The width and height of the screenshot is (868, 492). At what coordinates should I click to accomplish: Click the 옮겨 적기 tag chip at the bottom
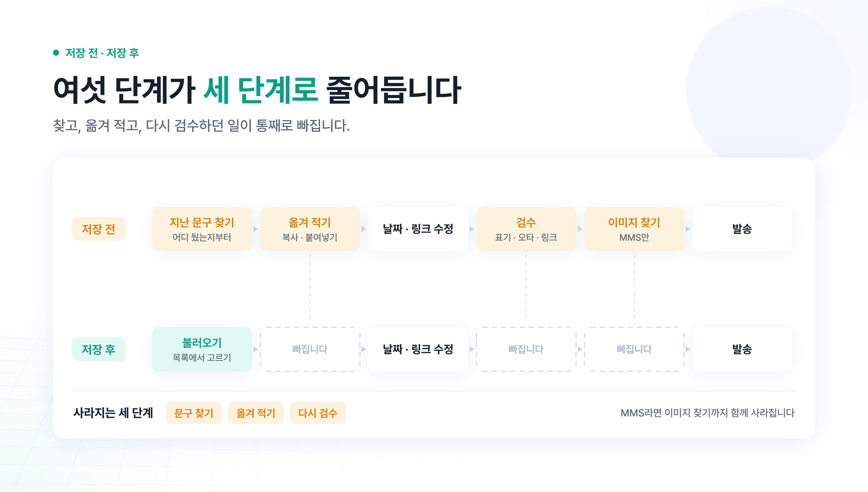[x=256, y=413]
